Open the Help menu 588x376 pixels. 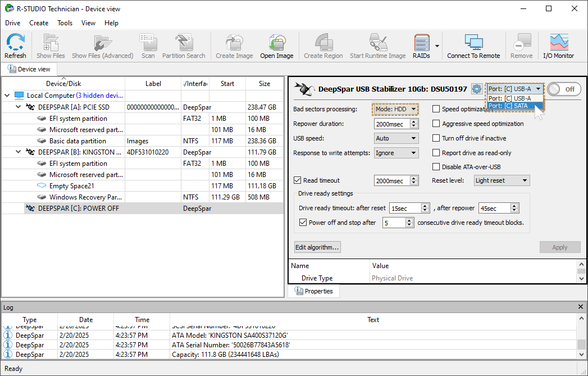coord(111,23)
